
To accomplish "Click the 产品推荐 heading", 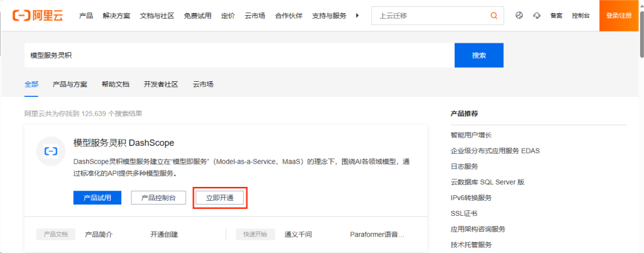I will 464,114.
